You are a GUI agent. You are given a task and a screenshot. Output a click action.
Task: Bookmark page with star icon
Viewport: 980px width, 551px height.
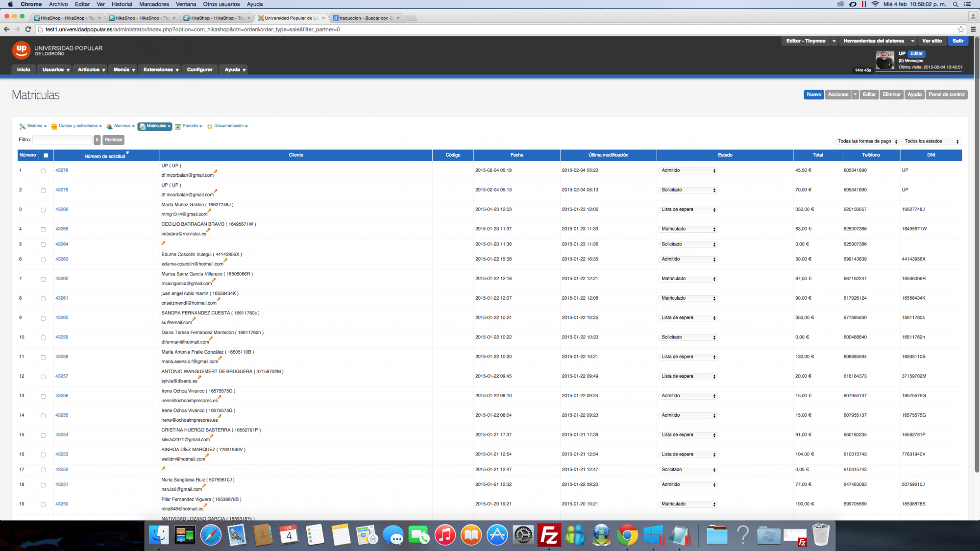click(x=961, y=29)
